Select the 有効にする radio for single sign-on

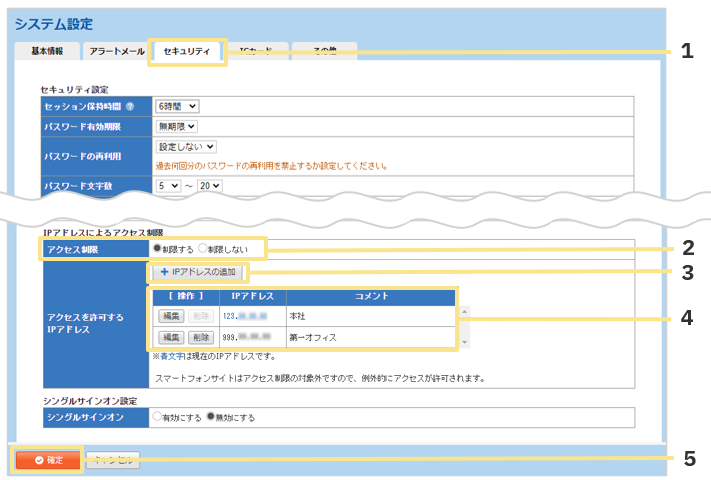point(157,416)
